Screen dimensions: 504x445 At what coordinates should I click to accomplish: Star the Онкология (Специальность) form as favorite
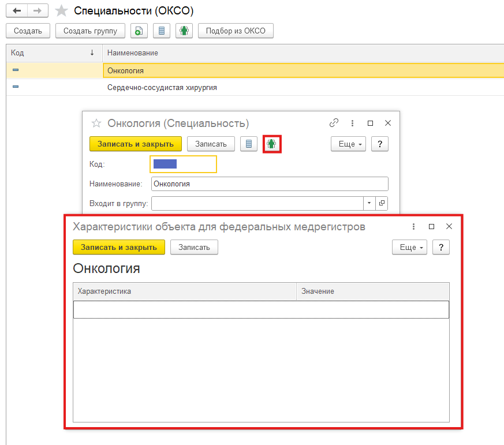(96, 124)
